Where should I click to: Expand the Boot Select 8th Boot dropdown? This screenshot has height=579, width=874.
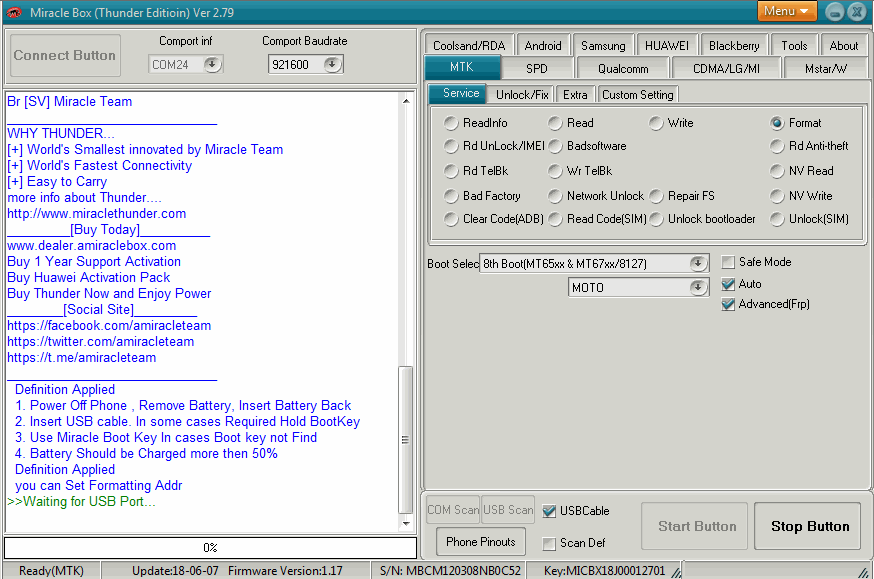(x=698, y=263)
